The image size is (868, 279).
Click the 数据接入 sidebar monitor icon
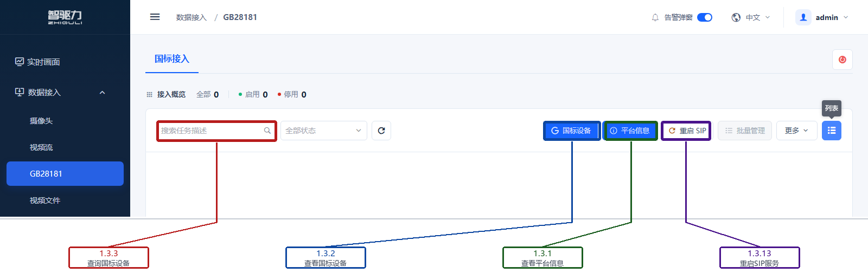tap(20, 92)
